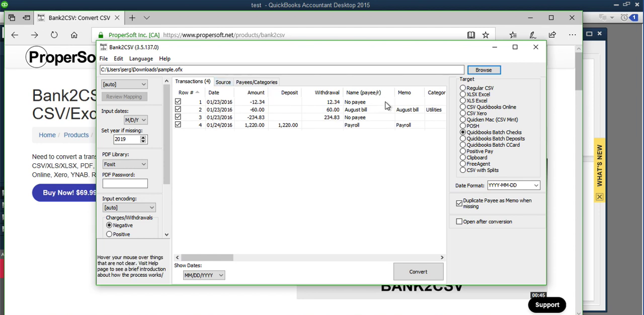644x315 pixels.
Task: Open the Home breadcrumb link on webpage
Action: click(47, 135)
